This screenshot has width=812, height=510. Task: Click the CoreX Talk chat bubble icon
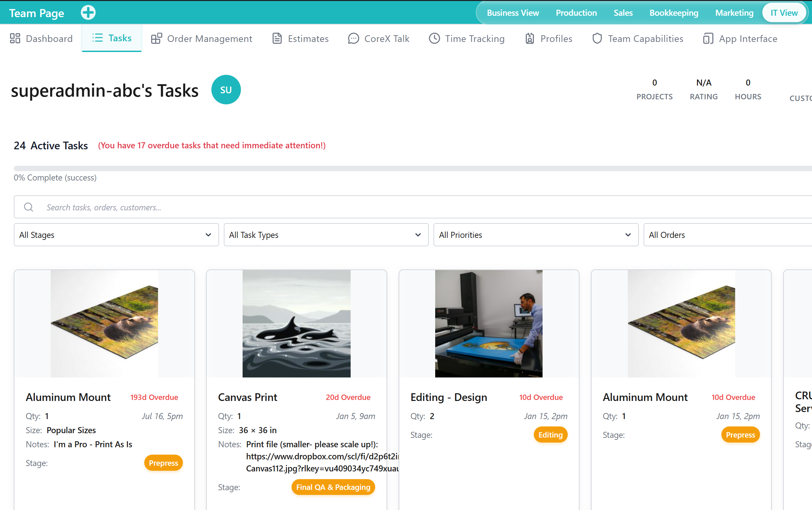click(x=353, y=39)
